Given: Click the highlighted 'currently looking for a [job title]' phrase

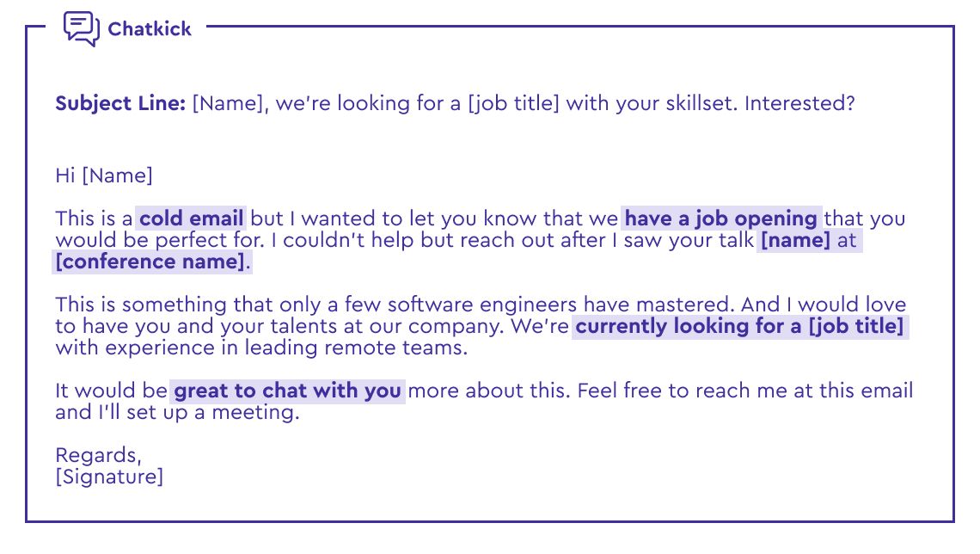Looking at the screenshot, I should [740, 326].
